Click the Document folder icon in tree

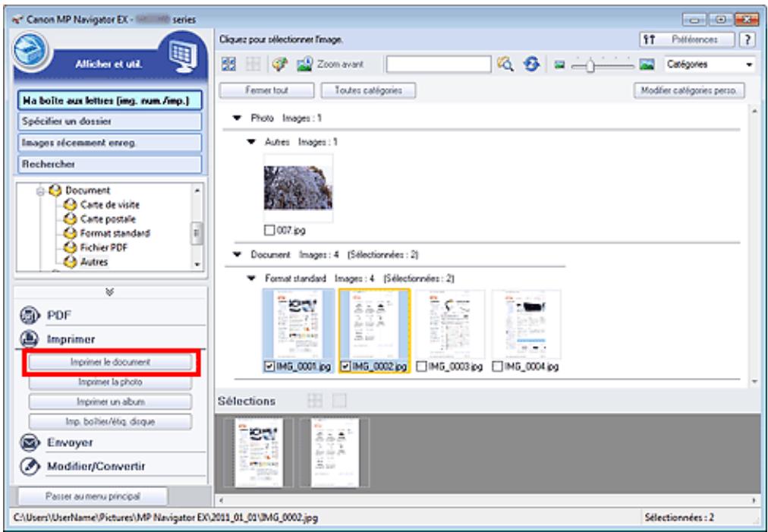[56, 190]
